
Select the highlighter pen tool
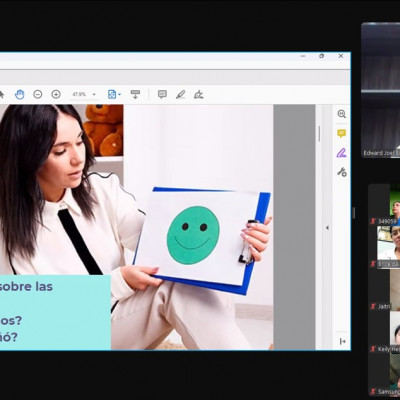pos(180,95)
